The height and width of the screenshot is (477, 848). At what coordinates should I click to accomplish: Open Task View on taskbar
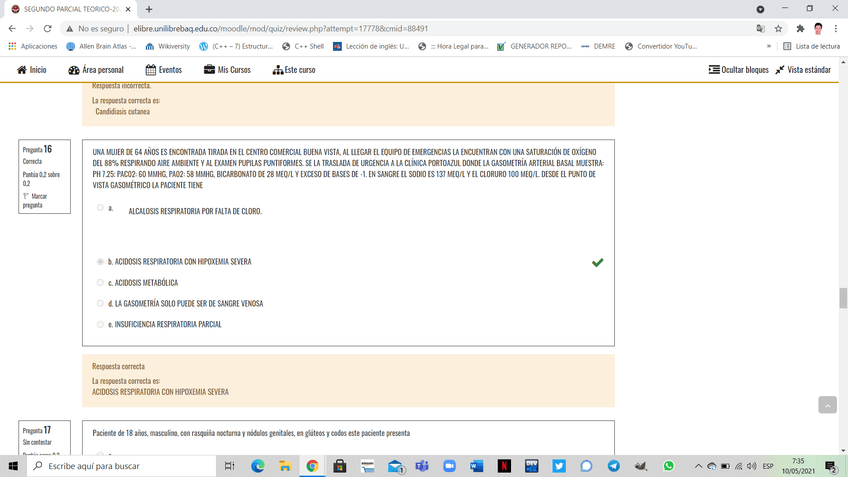click(x=230, y=466)
